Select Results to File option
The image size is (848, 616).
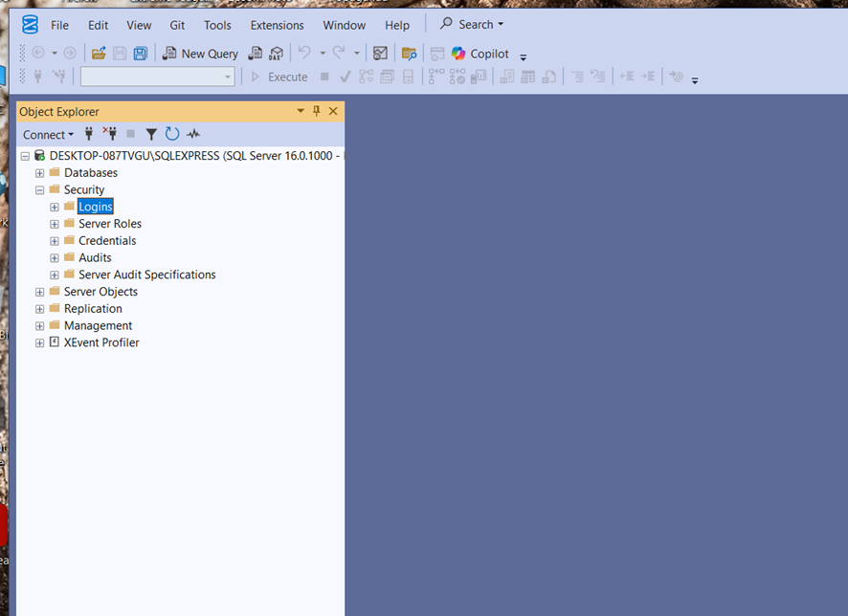tap(549, 77)
